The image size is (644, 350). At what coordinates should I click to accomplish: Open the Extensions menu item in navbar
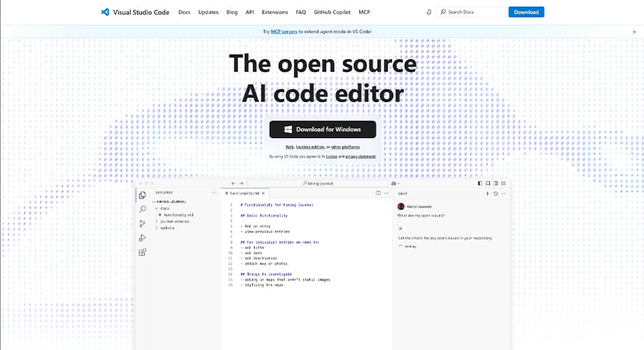coord(274,12)
